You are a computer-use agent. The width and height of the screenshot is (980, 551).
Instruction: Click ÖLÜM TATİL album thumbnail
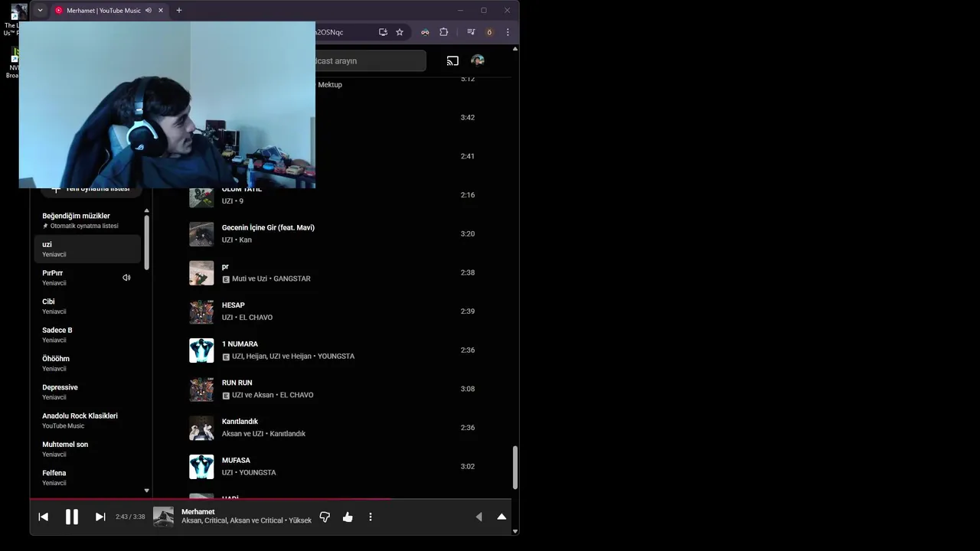201,197
